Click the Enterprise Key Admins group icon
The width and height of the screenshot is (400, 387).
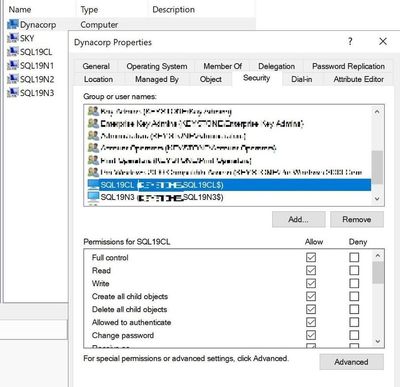[x=93, y=123]
